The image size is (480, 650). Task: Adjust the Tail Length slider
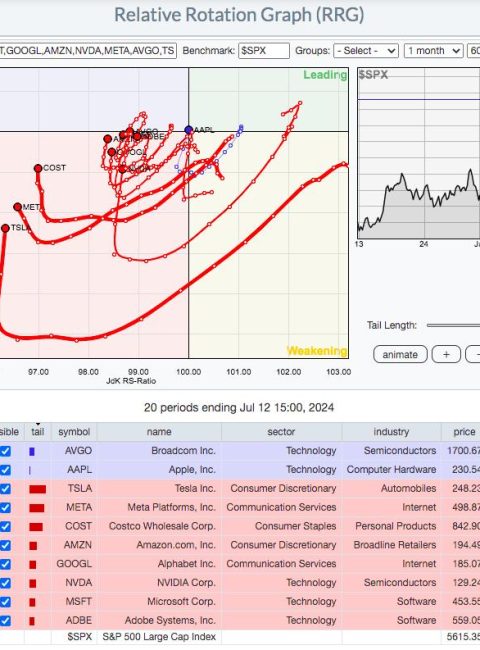click(453, 325)
